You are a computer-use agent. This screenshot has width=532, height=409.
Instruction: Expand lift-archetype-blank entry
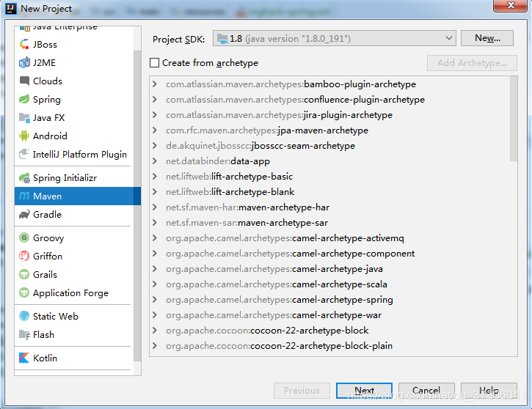click(x=155, y=192)
